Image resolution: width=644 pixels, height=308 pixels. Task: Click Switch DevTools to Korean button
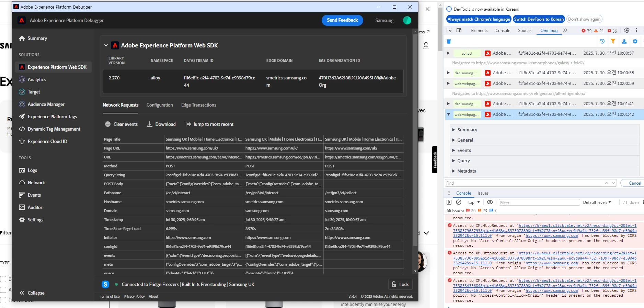click(x=539, y=19)
